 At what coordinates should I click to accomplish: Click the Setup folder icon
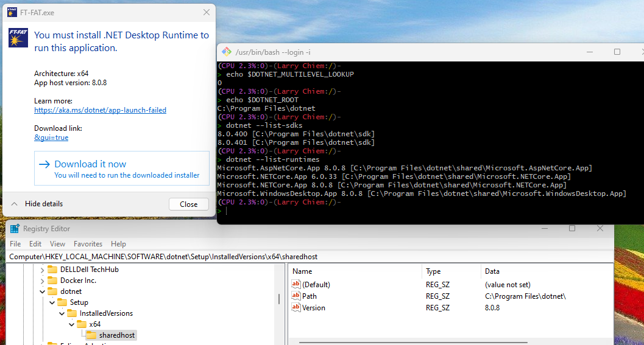(62, 302)
